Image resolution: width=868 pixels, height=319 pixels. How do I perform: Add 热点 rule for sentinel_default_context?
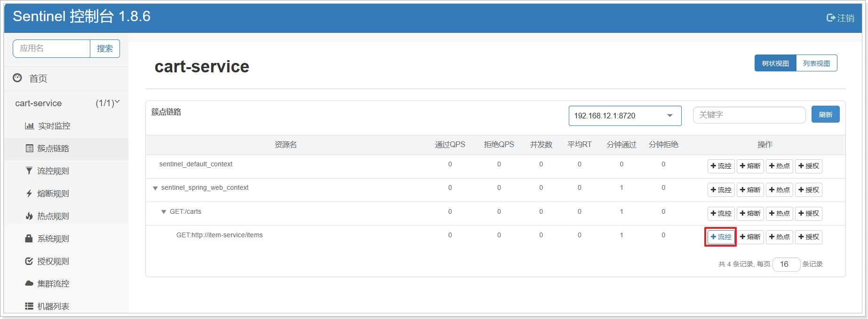780,166
